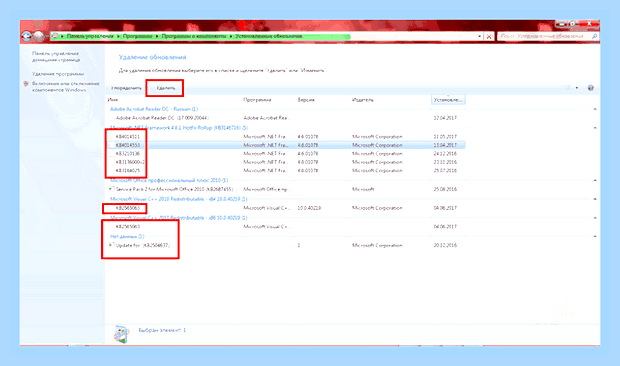
Task: Click Панель управления breadcrumb segment
Action: (90, 36)
